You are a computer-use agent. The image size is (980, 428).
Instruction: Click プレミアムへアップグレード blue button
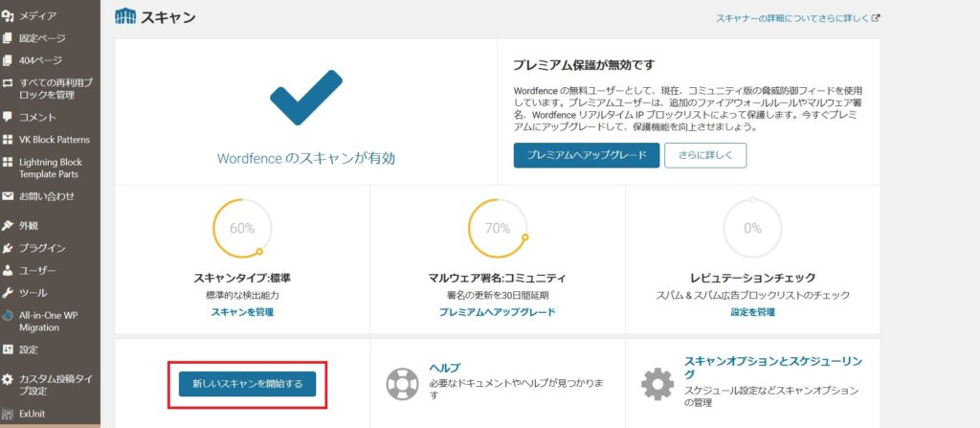tap(587, 155)
